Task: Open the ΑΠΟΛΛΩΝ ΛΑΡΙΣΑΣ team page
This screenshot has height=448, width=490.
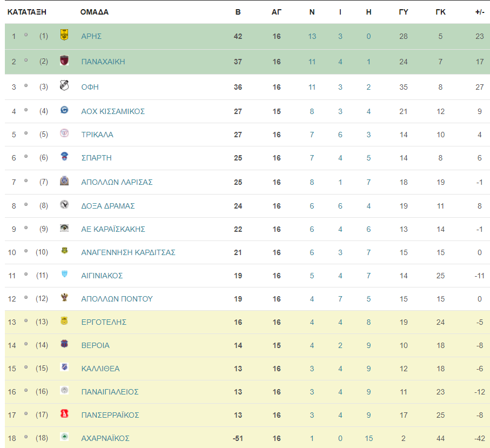Action: click(117, 182)
